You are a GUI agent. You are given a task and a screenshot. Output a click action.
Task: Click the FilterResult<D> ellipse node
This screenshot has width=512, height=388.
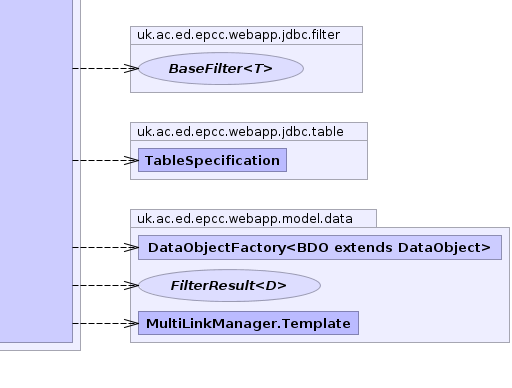pyautogui.click(x=229, y=285)
